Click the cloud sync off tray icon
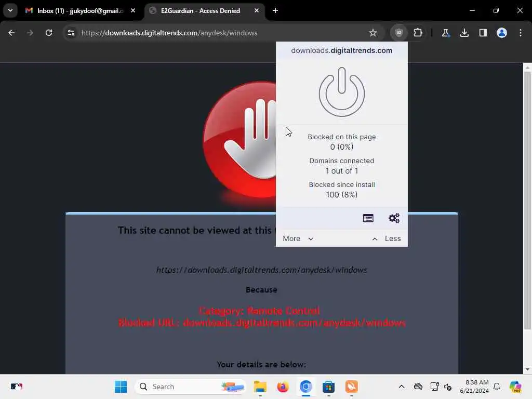The image size is (532, 399). click(418, 387)
